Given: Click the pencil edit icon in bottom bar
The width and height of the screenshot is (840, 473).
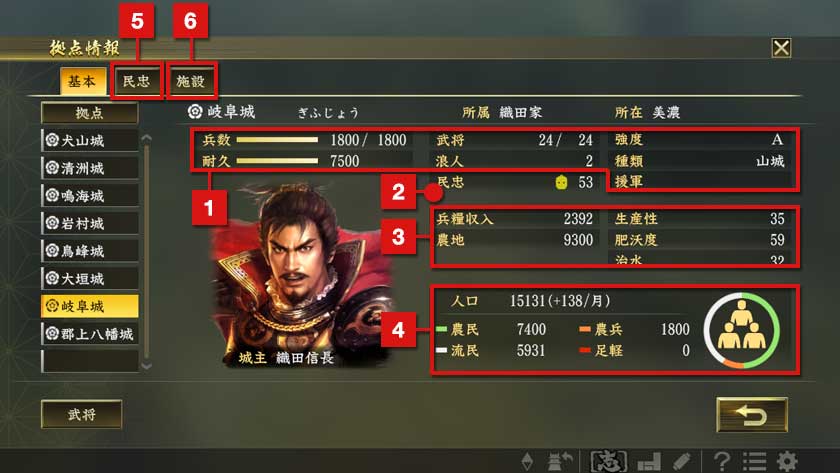Looking at the screenshot, I should 682,461.
